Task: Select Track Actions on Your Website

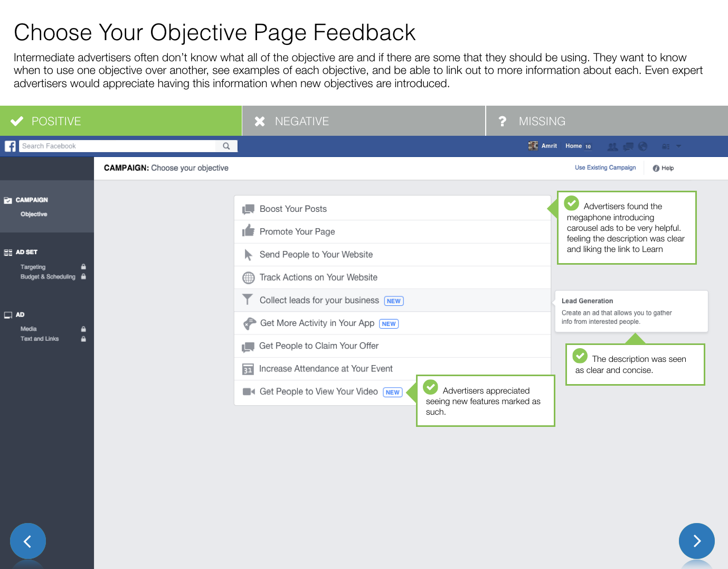Action: coord(392,277)
